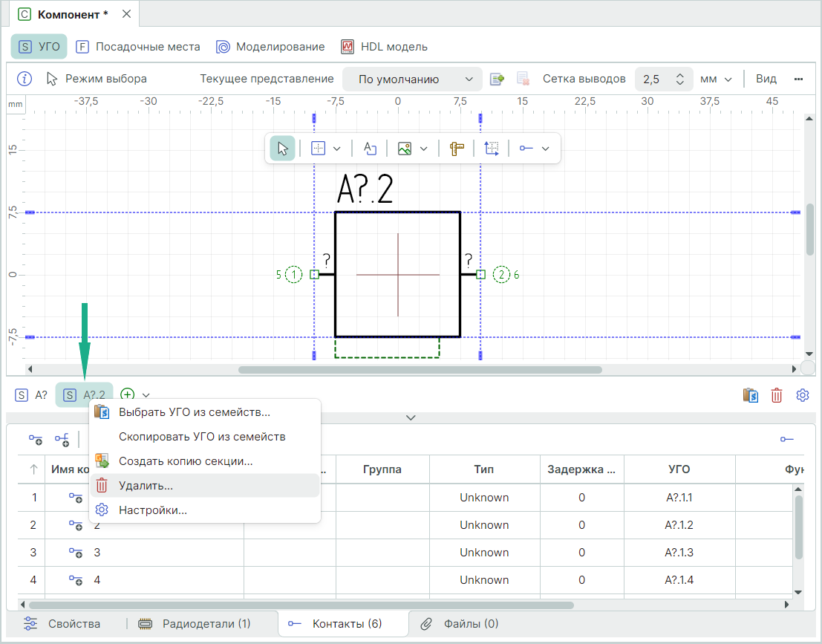
Task: Collapse the panel using chevron divider
Action: pyautogui.click(x=411, y=417)
